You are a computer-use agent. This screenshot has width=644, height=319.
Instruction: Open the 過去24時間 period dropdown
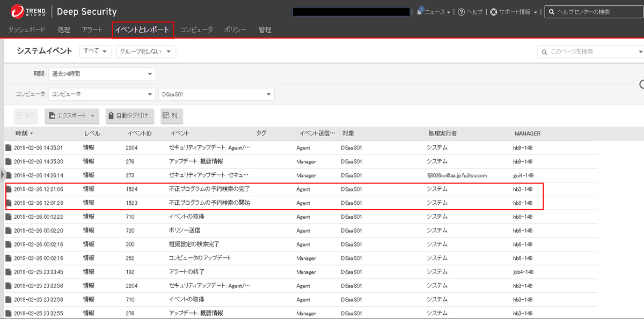pos(101,73)
